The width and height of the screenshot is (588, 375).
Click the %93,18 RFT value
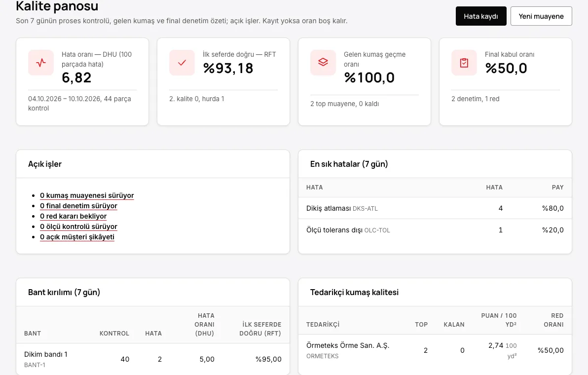pos(228,68)
